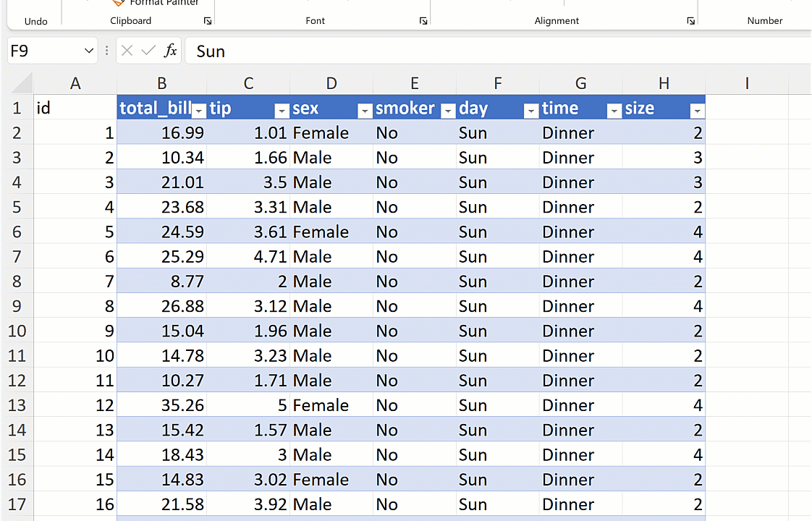This screenshot has width=812, height=521.
Task: Open the smoker column filter dropdown
Action: pyautogui.click(x=448, y=110)
